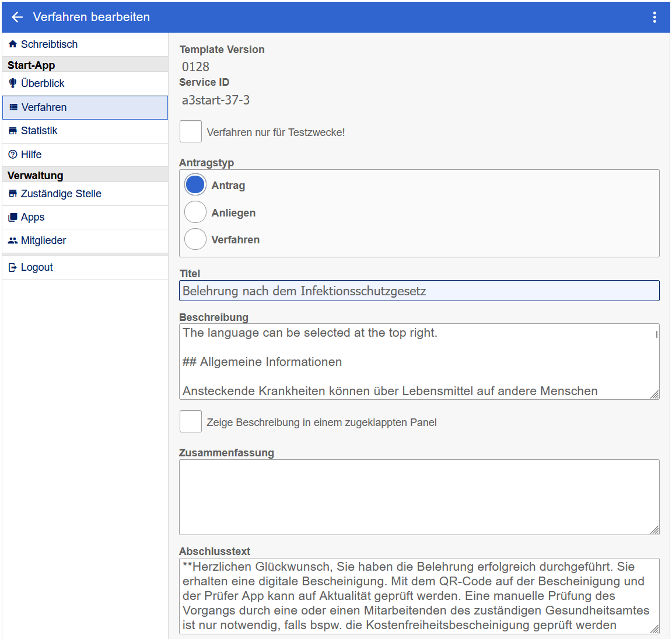Open the Statistik menu entry
The height and width of the screenshot is (639, 672).
pyautogui.click(x=85, y=131)
